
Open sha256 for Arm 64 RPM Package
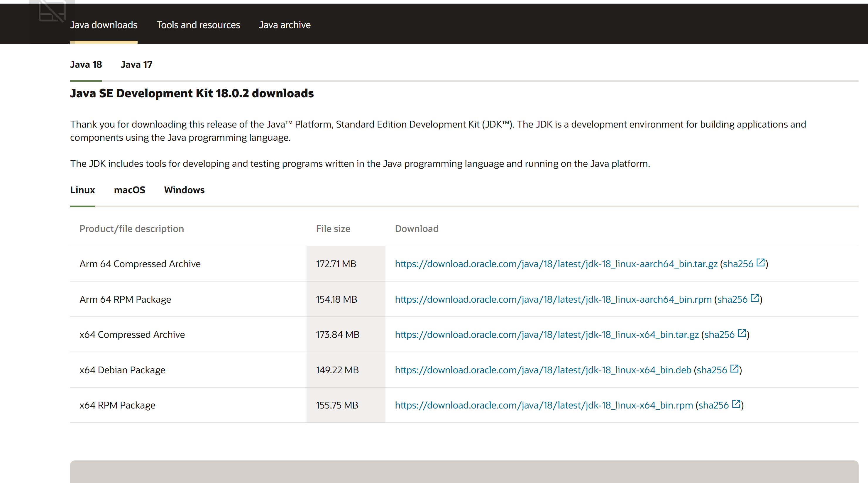(x=732, y=299)
